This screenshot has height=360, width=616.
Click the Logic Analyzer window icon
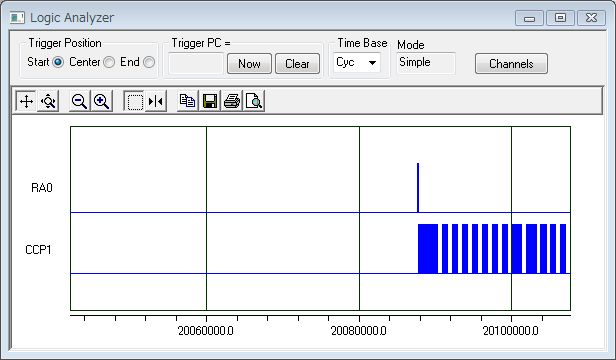coord(17,18)
